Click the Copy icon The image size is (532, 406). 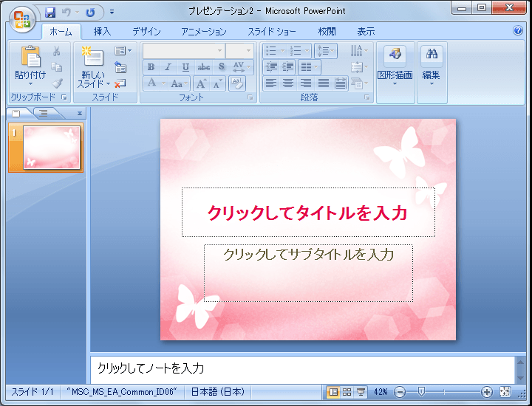click(57, 66)
